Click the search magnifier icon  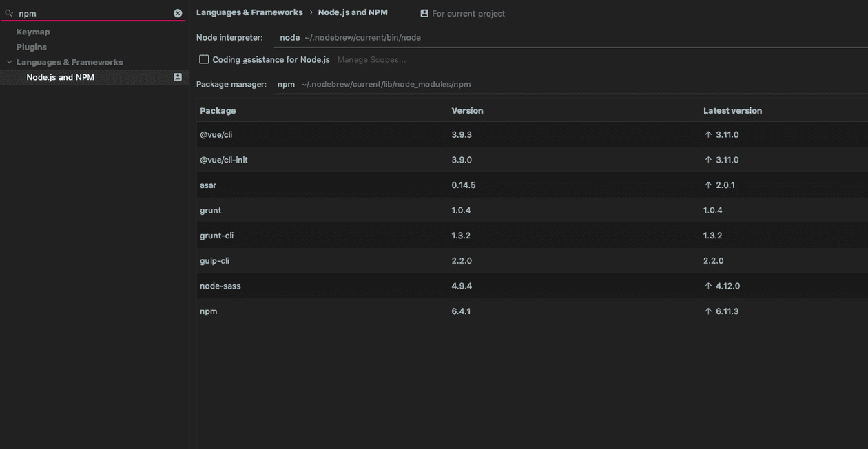[8, 12]
